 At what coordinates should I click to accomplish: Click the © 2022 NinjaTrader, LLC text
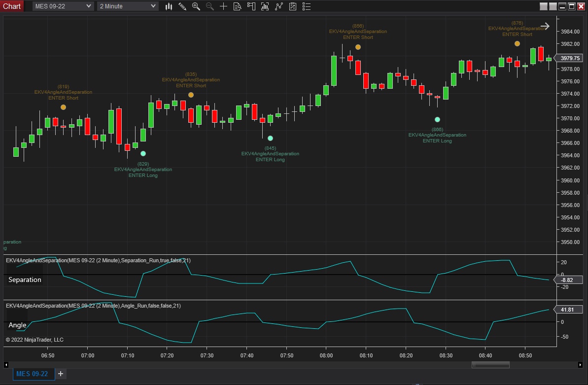tap(35, 340)
